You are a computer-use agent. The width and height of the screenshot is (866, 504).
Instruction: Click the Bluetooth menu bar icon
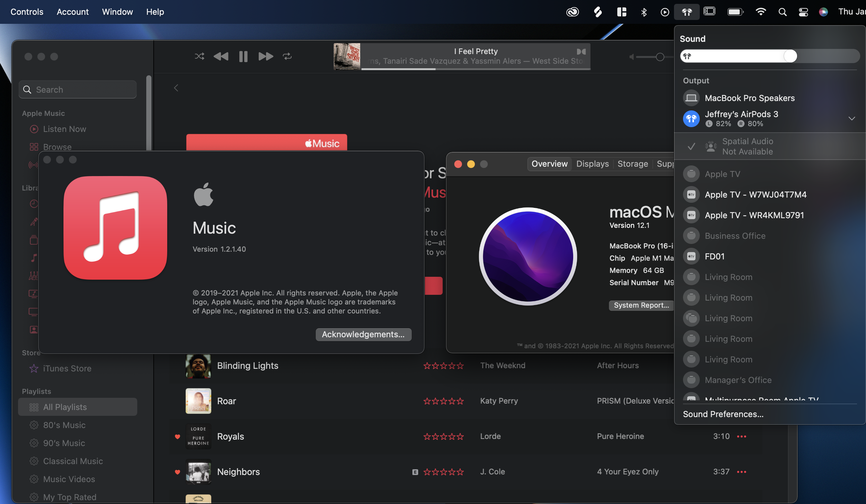point(644,12)
